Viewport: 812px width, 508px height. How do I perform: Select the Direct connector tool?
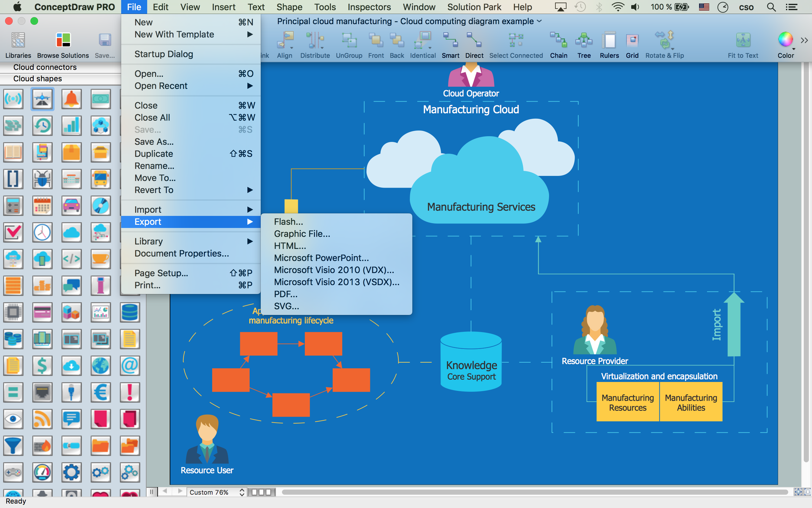pos(474,40)
